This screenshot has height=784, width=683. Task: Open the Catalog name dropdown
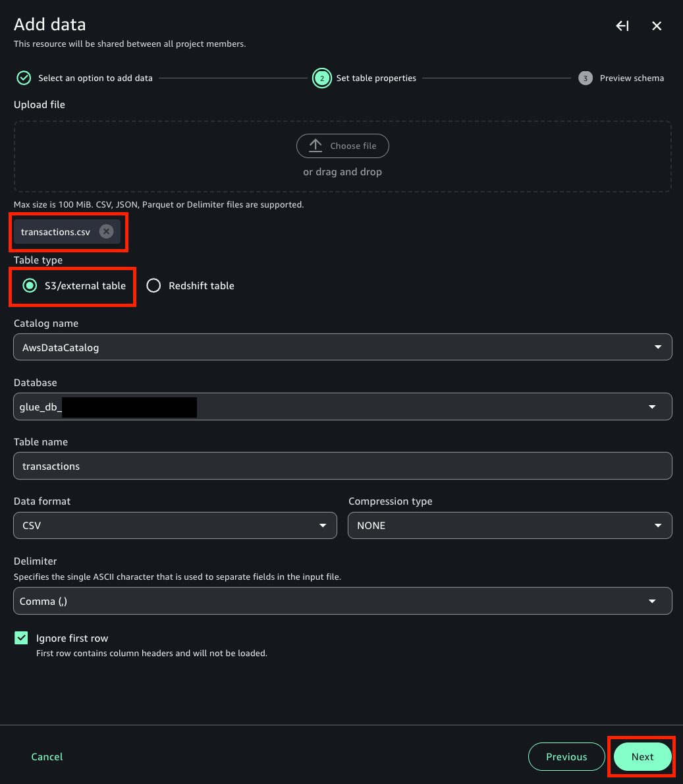click(342, 347)
